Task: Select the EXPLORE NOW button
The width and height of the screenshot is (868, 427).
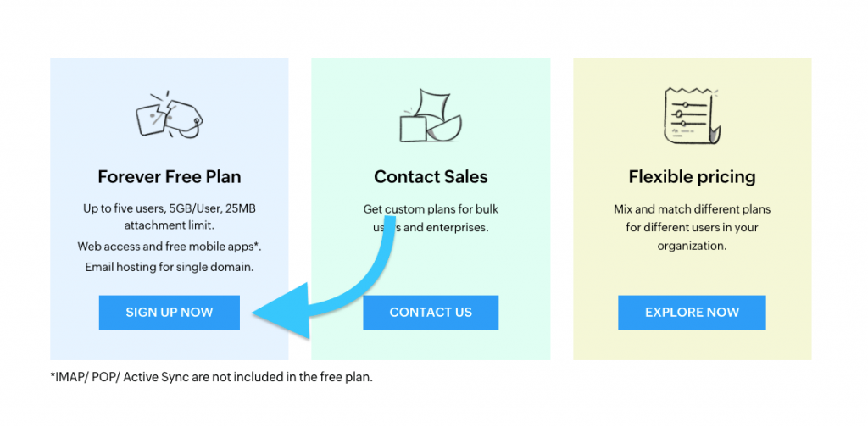Action: click(x=692, y=312)
